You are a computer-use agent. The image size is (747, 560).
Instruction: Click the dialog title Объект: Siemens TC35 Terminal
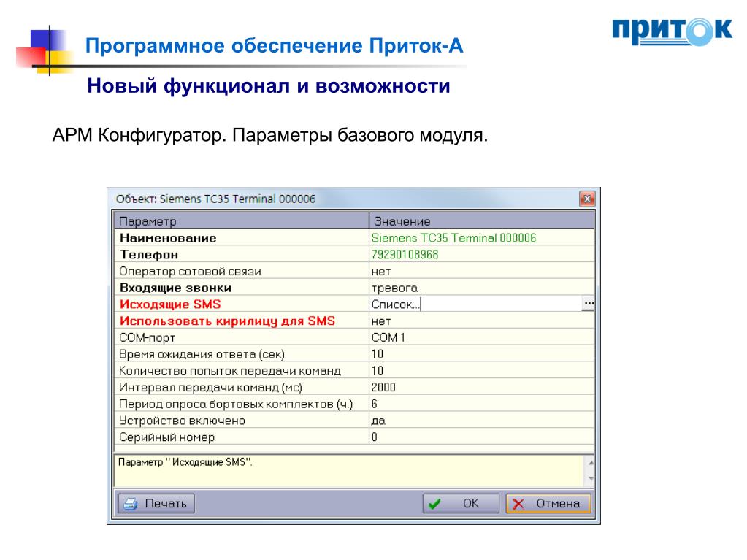[215, 199]
